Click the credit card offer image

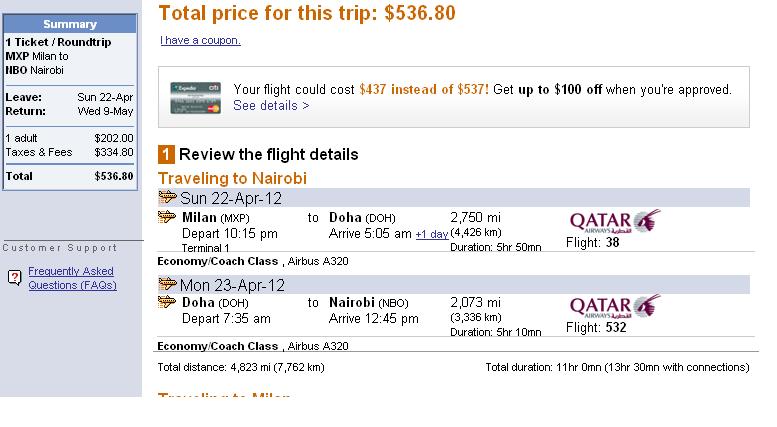[x=195, y=98]
